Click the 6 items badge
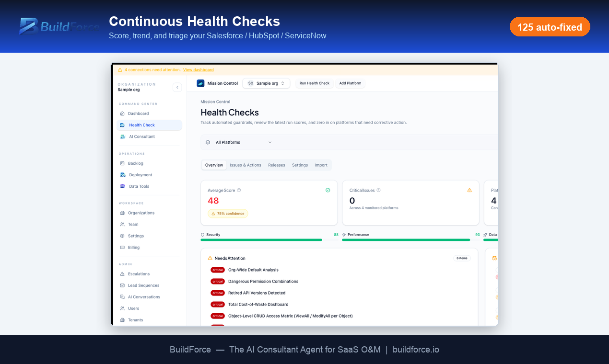 462,258
